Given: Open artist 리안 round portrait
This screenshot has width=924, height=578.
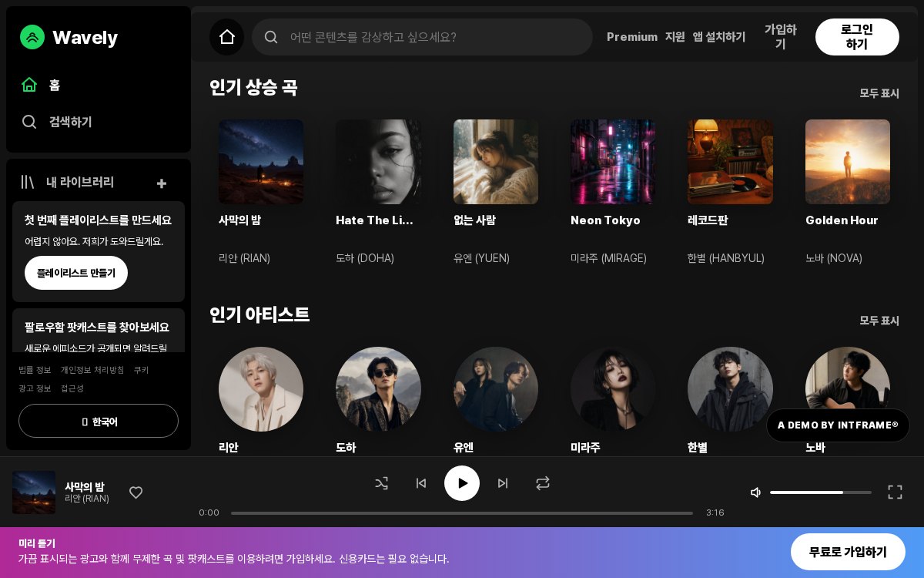Looking at the screenshot, I should pos(261,389).
